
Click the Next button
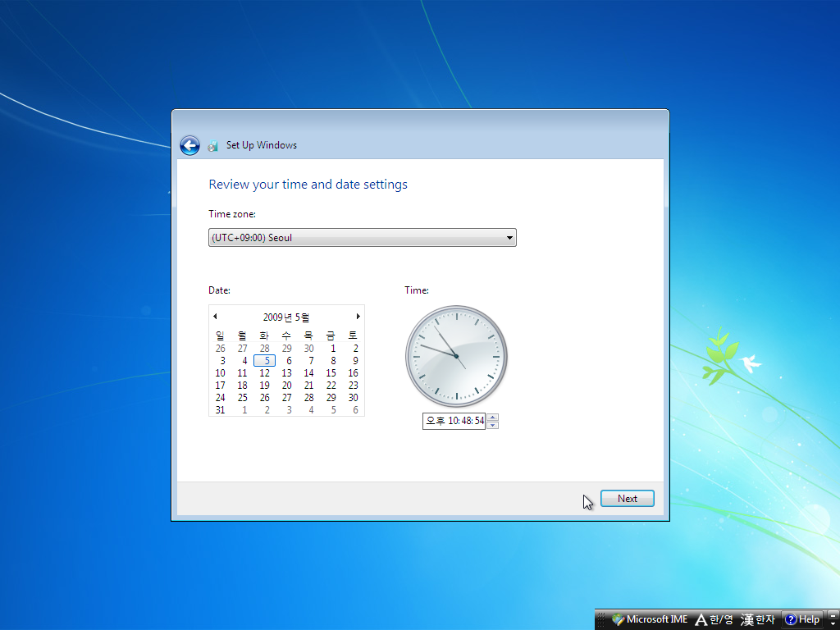point(627,498)
